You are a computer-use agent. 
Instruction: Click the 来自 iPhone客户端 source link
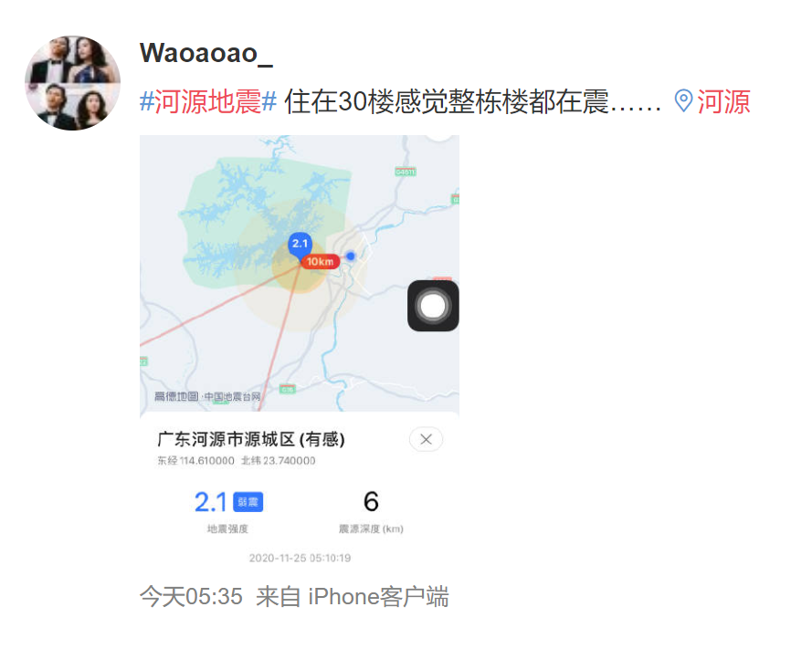(353, 596)
